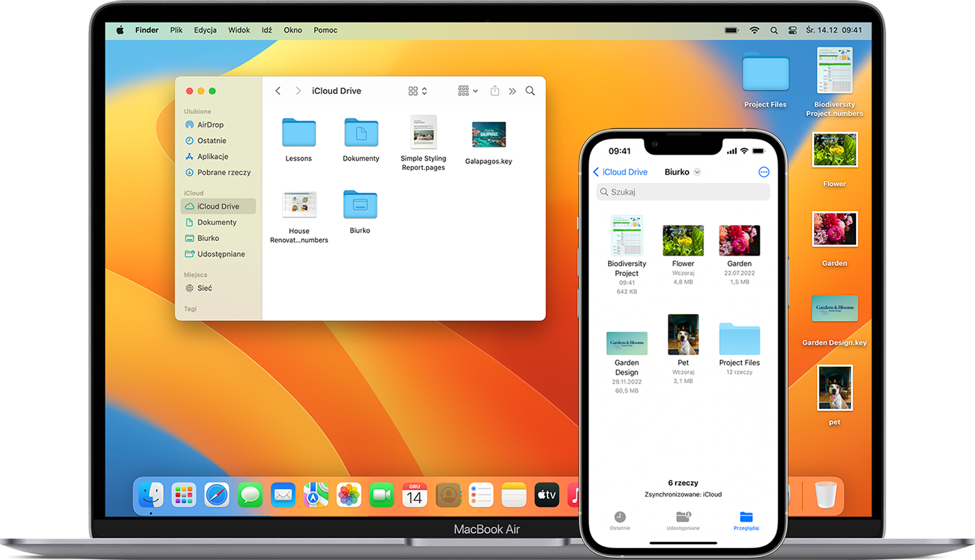
Task: Open the Idź menu
Action: point(267,31)
